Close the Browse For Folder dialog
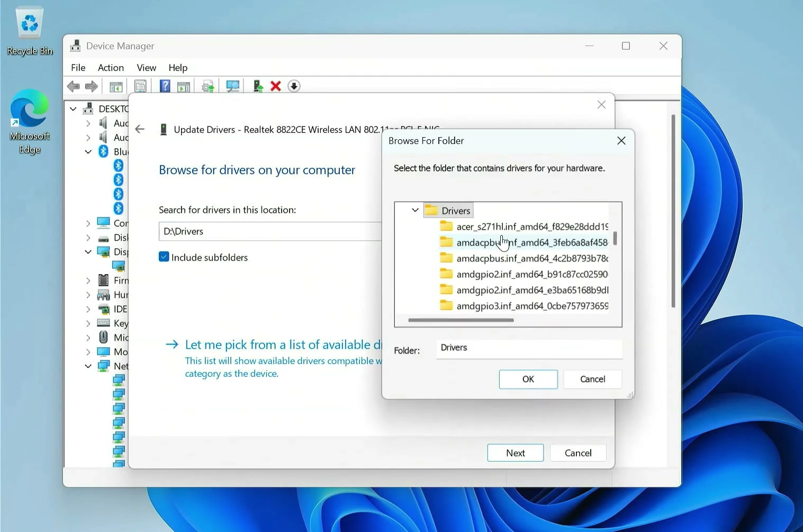 pyautogui.click(x=621, y=141)
